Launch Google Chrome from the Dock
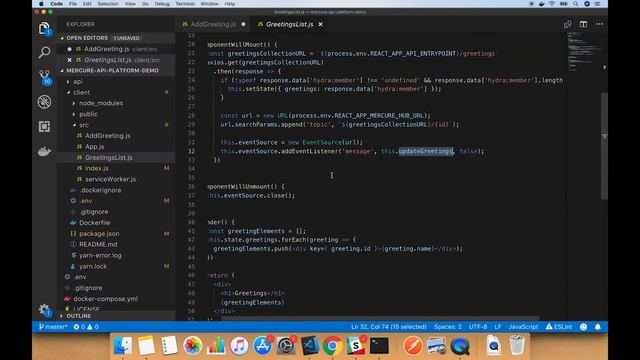The height and width of the screenshot is (360, 640). 332,346
